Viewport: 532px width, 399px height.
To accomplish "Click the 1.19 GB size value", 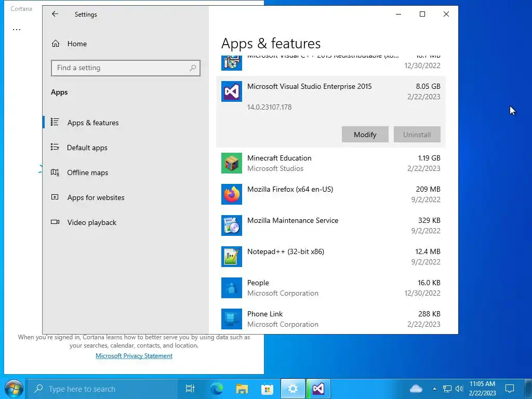I will [429, 158].
